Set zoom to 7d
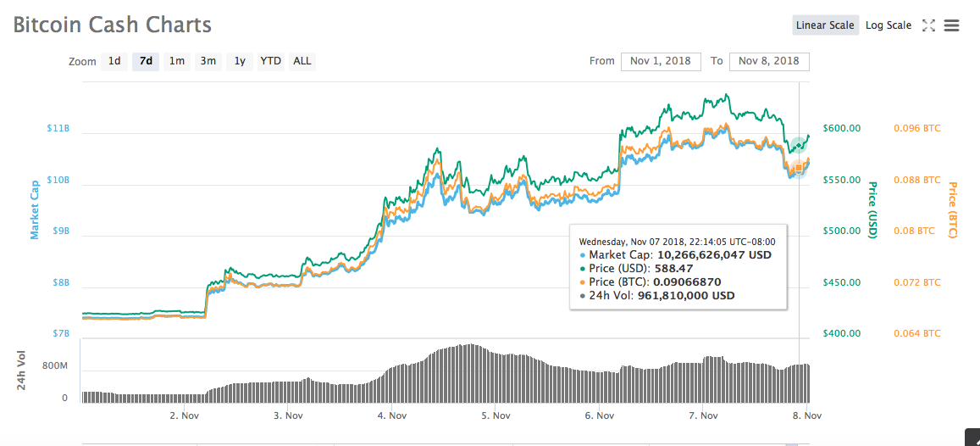This screenshot has height=446, width=980. (x=146, y=61)
